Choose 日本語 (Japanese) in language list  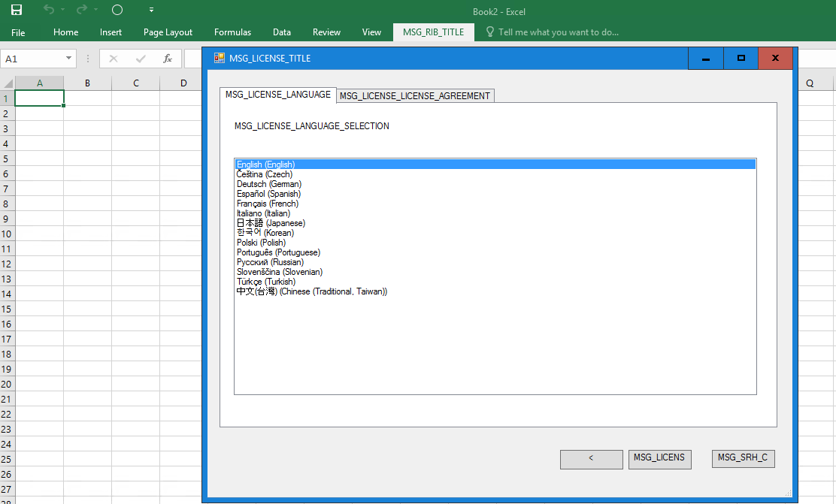[495, 223]
